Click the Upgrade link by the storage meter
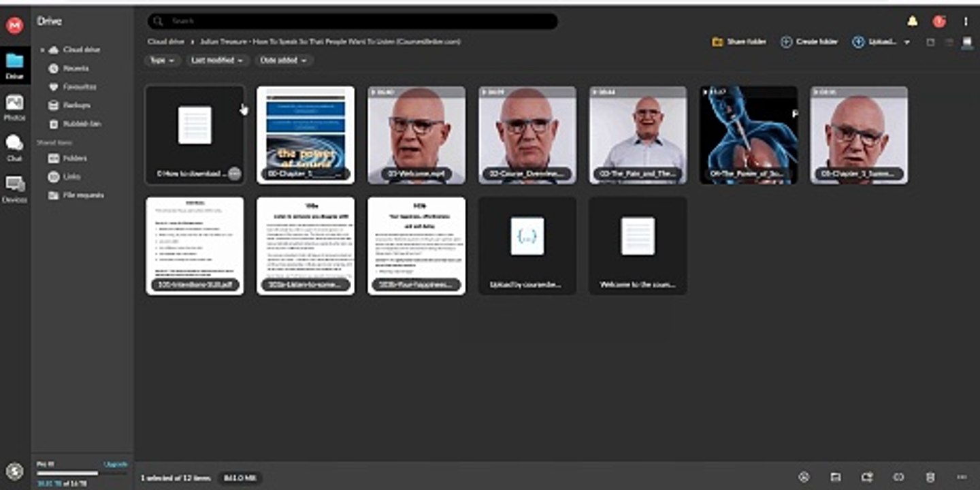Screen dimensions: 980x490 point(115,464)
